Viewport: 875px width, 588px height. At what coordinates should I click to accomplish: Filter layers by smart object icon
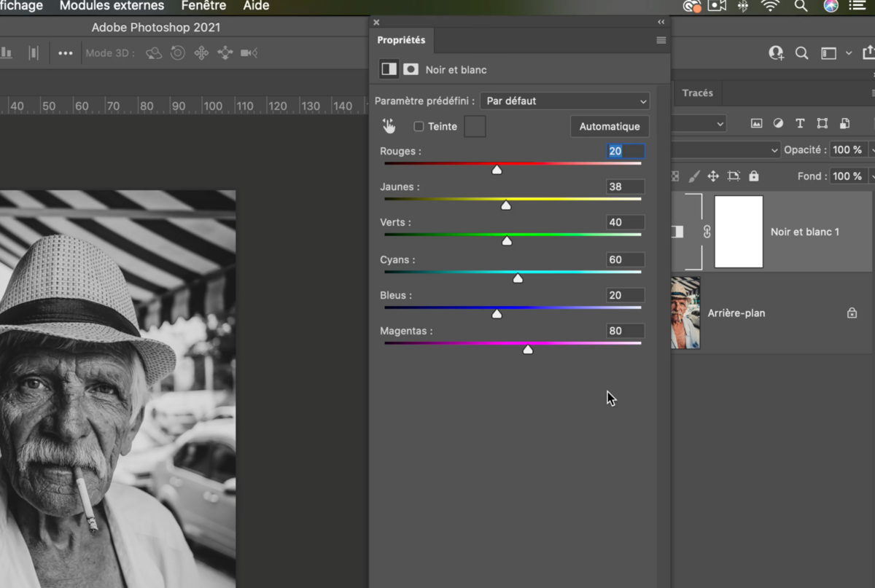click(844, 123)
